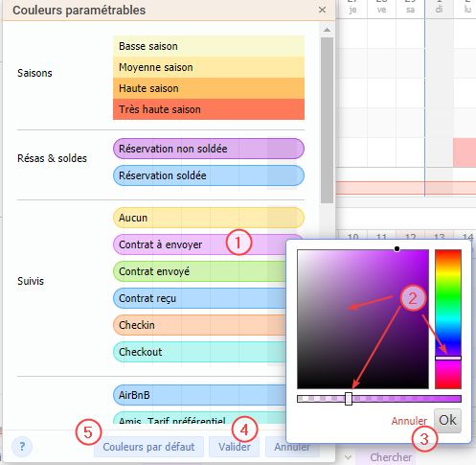Pick the Haute saison color swatch
This screenshot has width=476, height=465.
(x=209, y=88)
